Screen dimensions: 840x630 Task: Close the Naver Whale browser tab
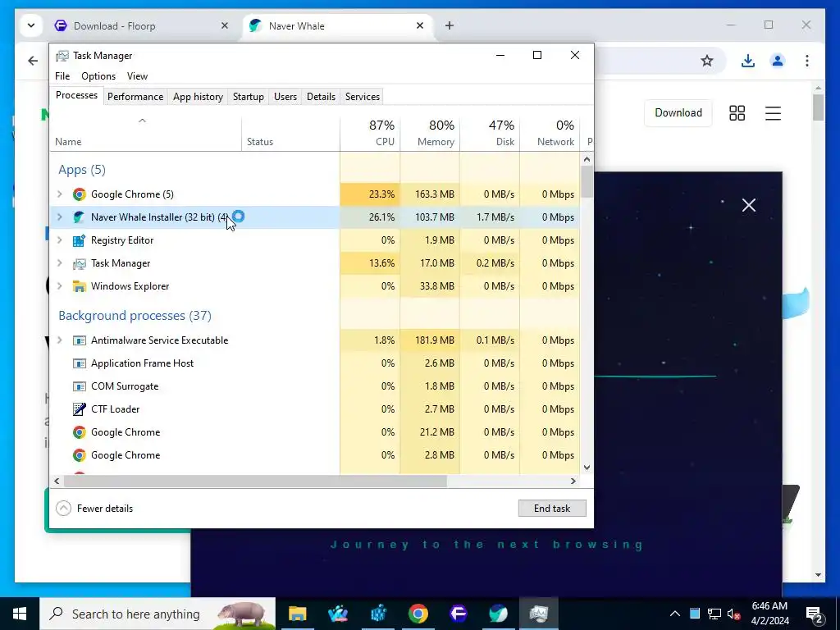420,25
